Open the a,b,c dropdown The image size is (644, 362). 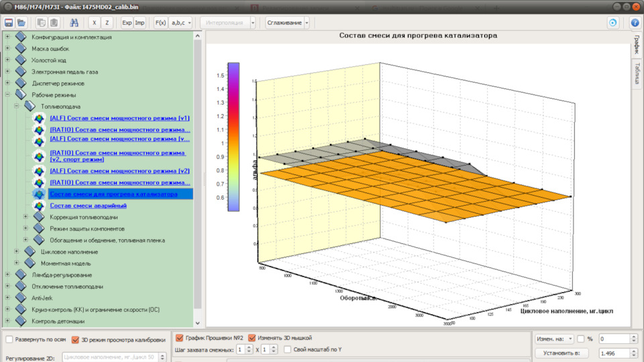(180, 23)
